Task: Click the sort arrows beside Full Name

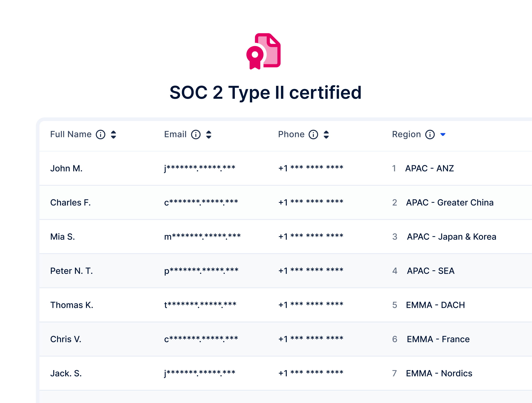Action: [114, 135]
